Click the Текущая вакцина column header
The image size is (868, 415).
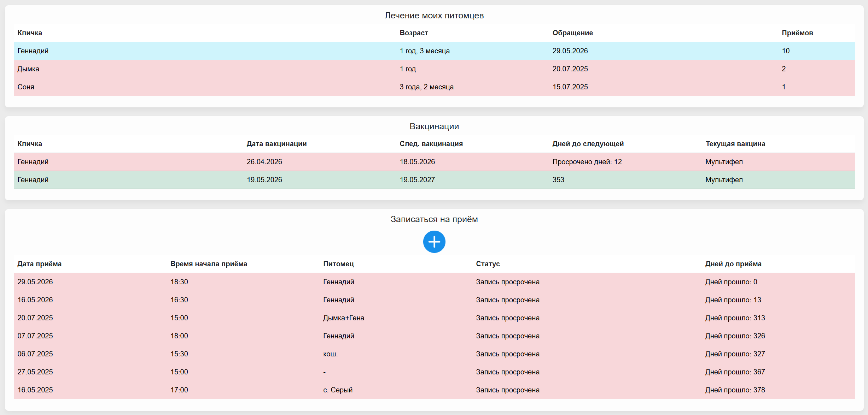pos(735,144)
